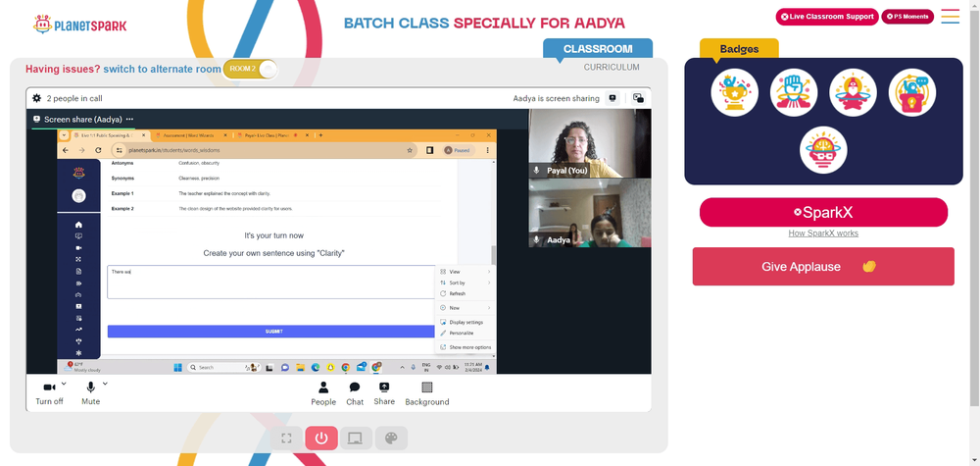The width and height of the screenshot is (980, 466).
Task: Click Windows Start button in shared taskbar
Action: tap(176, 367)
